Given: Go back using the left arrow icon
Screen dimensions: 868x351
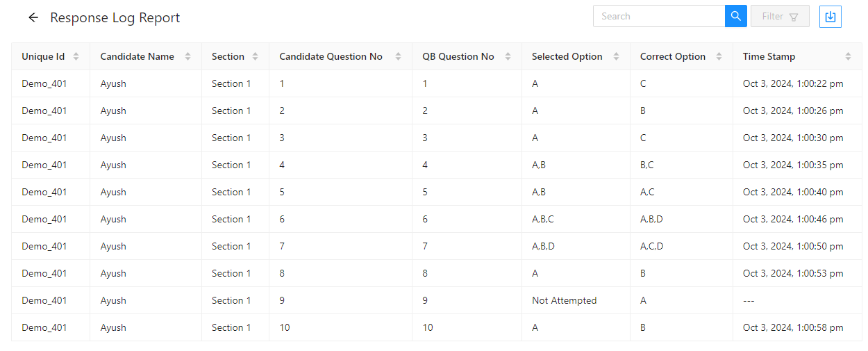Looking at the screenshot, I should tap(33, 17).
